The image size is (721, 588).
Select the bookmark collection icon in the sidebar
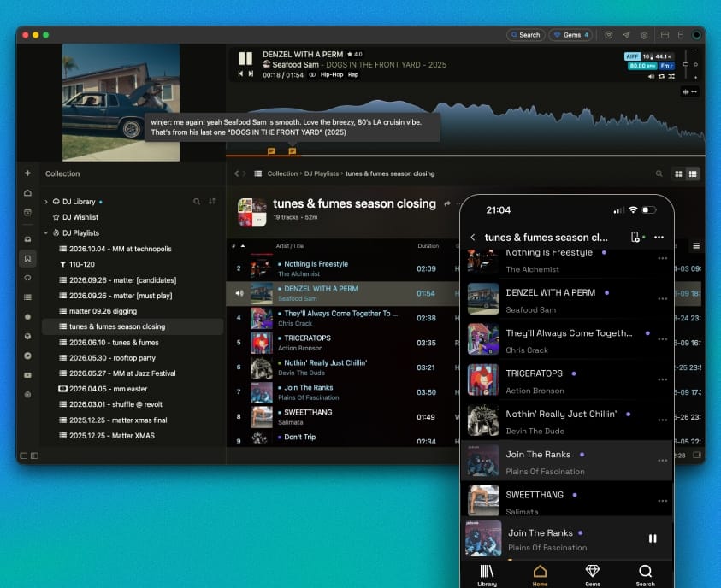click(x=27, y=259)
